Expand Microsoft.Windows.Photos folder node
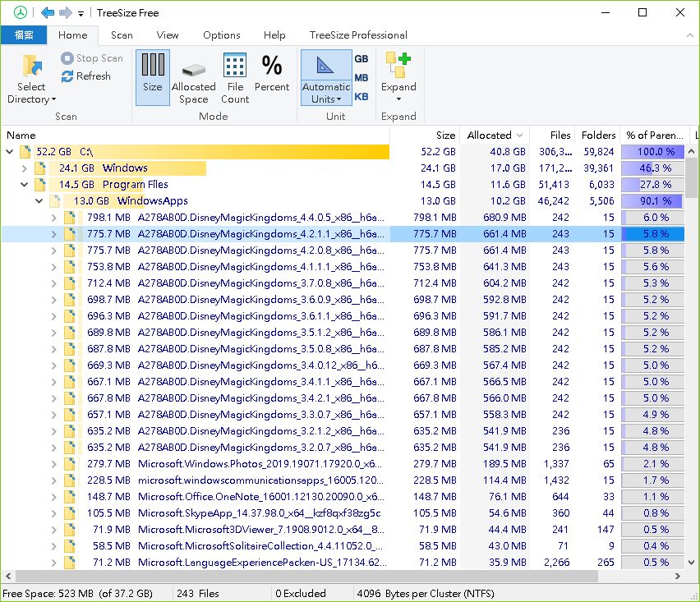 (x=54, y=464)
